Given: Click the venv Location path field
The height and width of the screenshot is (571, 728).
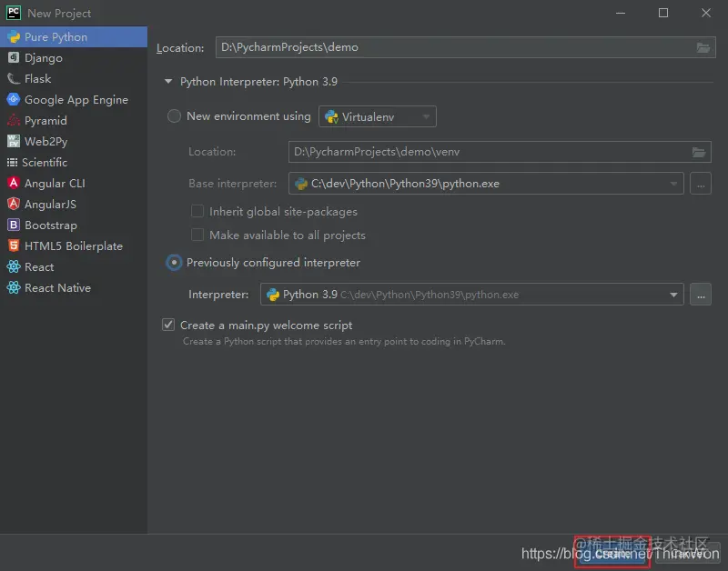Looking at the screenshot, I should 500,152.
